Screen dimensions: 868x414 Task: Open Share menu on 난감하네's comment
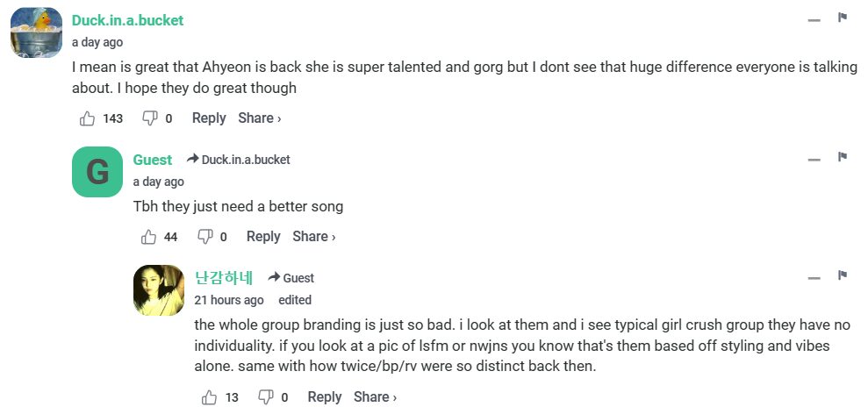tap(375, 397)
